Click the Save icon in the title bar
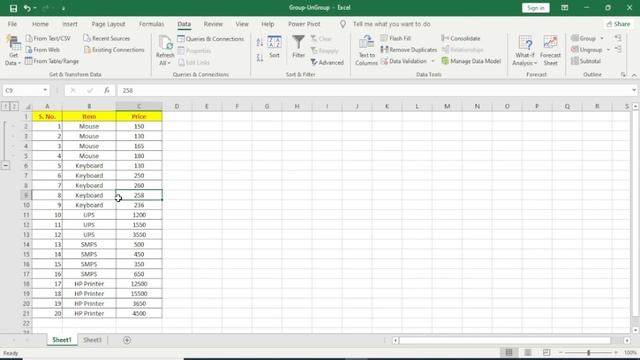Viewport: 640px width, 360px height. (x=13, y=8)
